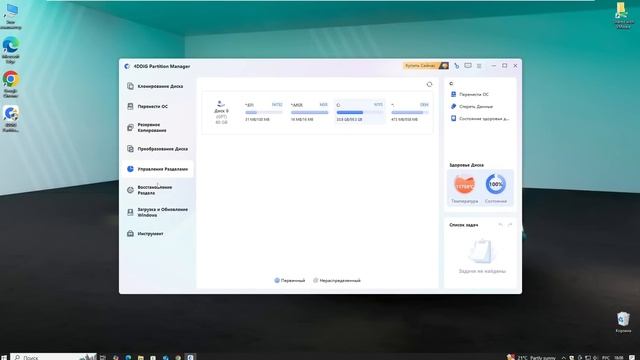The image size is (640, 360).
Task: Open the feedback message icon in title bar
Action: coord(468,66)
